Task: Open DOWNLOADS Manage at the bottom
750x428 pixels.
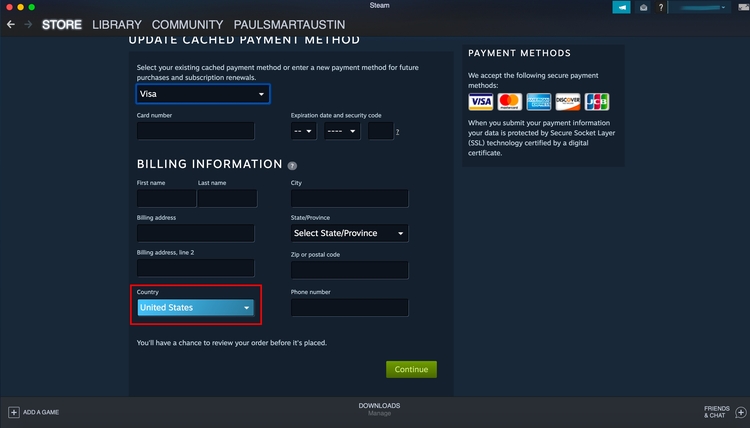Action: [379, 409]
